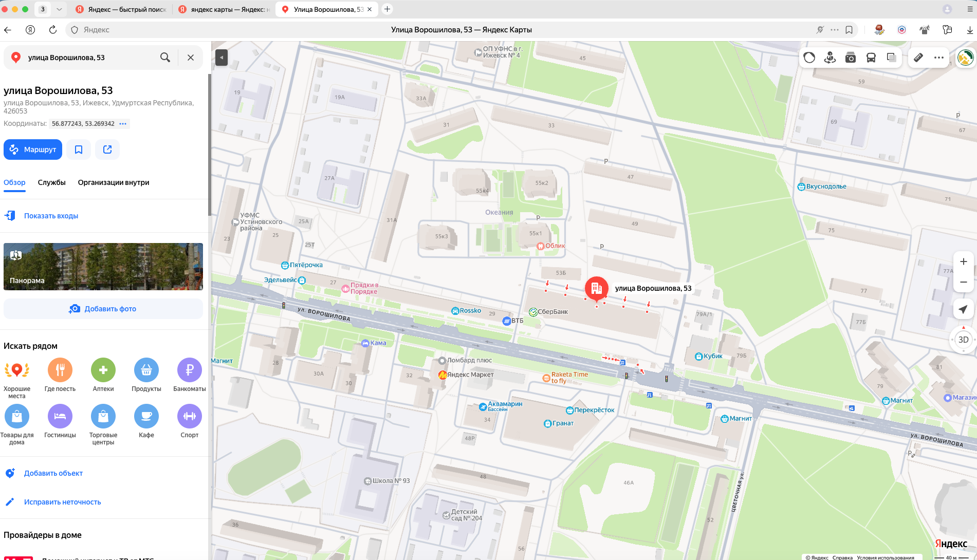Search nearby Аптеки category
This screenshot has height=560, width=977.
tap(103, 375)
